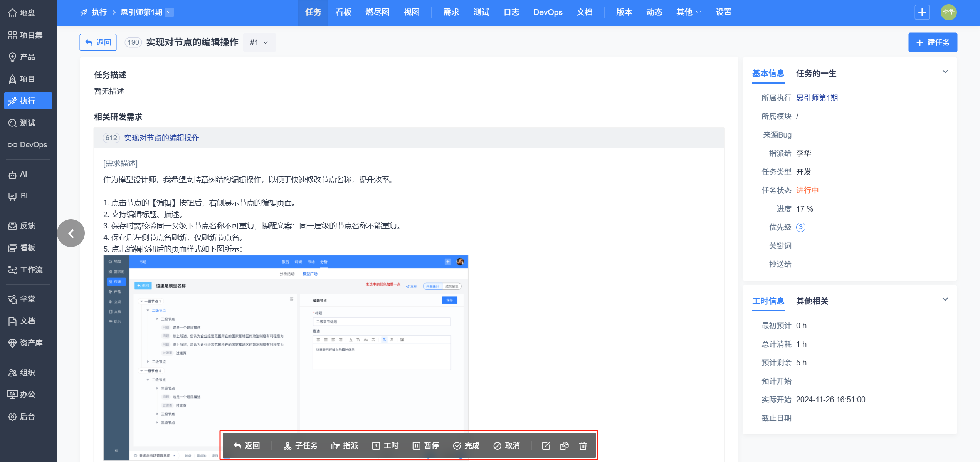Click the copy task icon
Viewport: 980px width, 462px height.
click(x=564, y=446)
